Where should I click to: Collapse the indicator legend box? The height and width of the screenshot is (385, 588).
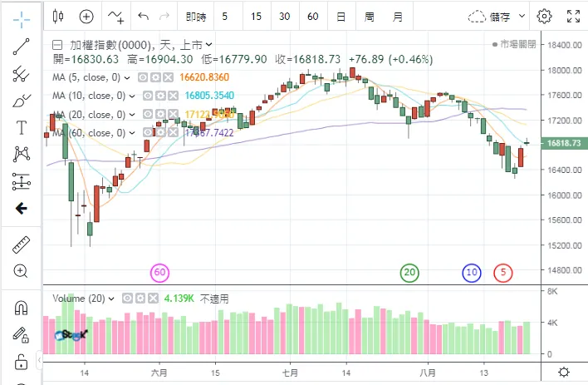[57, 46]
